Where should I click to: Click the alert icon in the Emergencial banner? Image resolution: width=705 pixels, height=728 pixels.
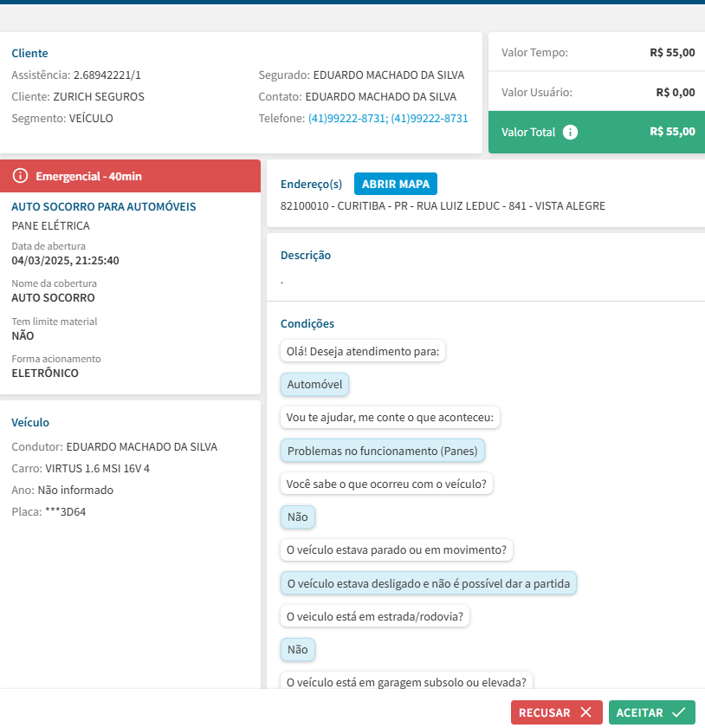(21, 176)
